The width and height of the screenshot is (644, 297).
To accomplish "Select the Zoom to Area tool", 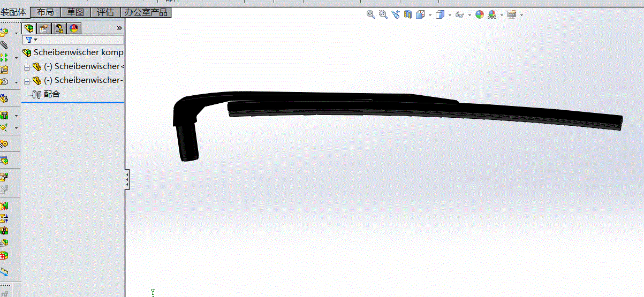I will click(x=383, y=14).
